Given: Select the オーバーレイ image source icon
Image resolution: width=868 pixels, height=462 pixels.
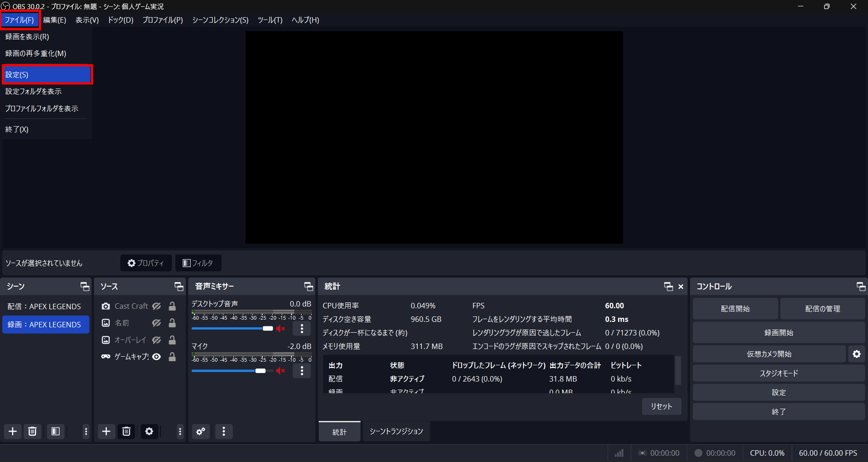Looking at the screenshot, I should [106, 340].
